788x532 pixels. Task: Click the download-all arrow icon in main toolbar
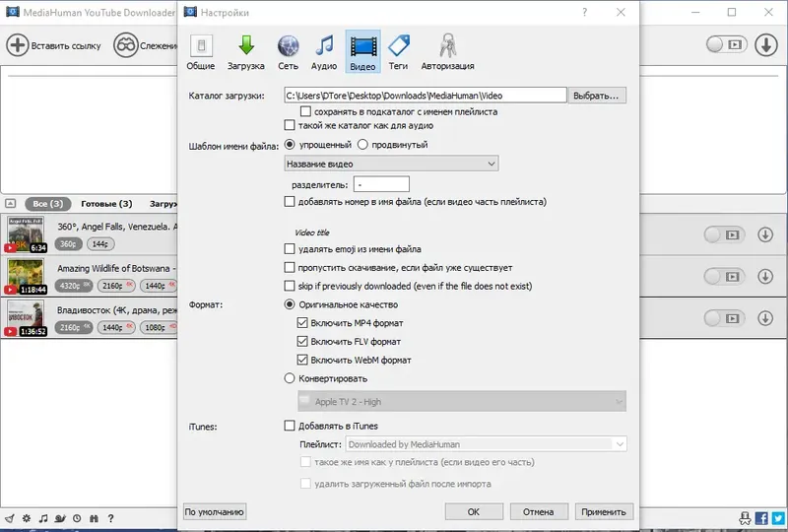click(x=766, y=44)
